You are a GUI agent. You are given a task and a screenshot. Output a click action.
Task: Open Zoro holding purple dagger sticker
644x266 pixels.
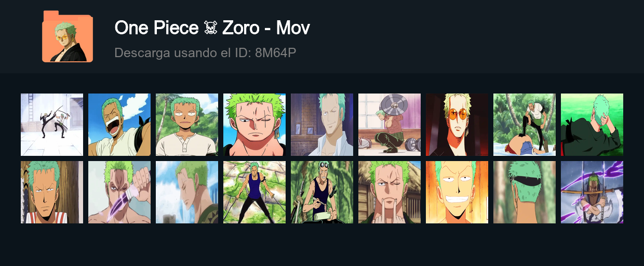click(119, 192)
